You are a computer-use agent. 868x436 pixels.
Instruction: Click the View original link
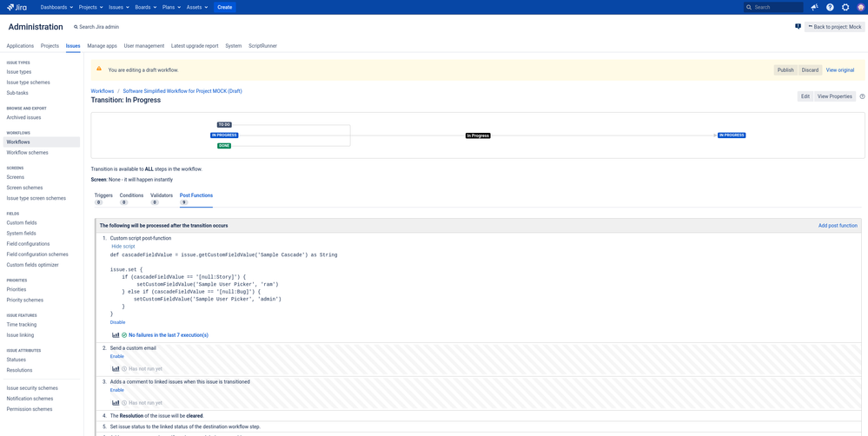[840, 70]
